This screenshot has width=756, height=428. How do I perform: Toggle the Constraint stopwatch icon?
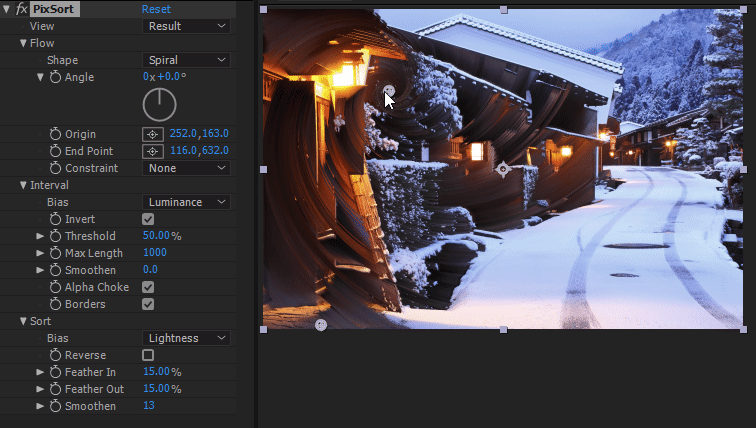(x=55, y=168)
